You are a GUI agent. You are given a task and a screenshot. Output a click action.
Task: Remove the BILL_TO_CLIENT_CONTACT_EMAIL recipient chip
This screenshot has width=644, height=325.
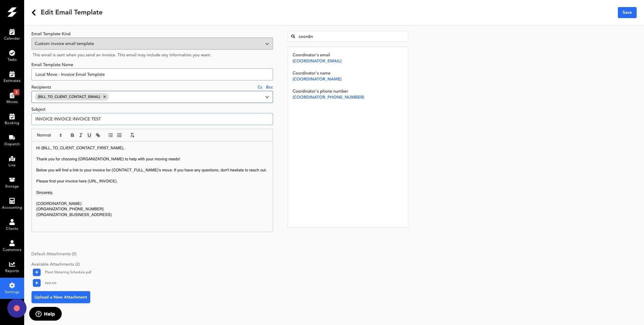104,97
